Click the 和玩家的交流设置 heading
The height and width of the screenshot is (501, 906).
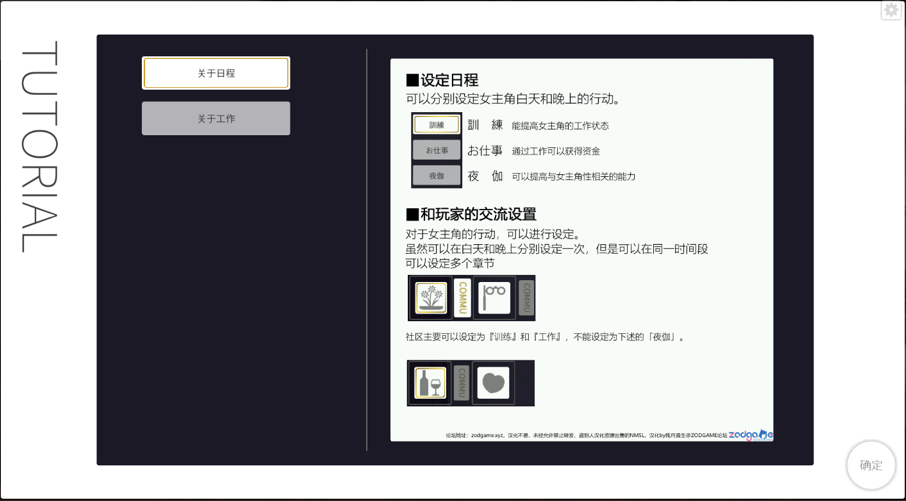tap(471, 214)
